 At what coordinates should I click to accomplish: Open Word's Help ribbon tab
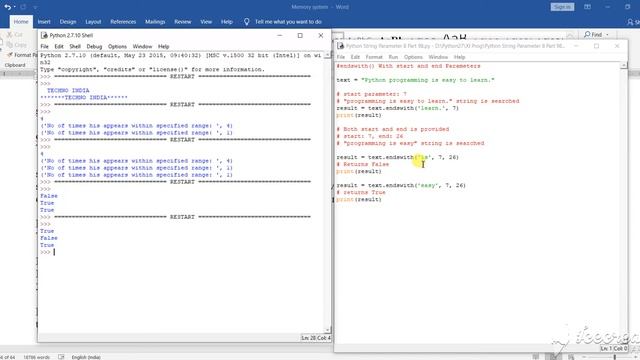click(x=227, y=22)
